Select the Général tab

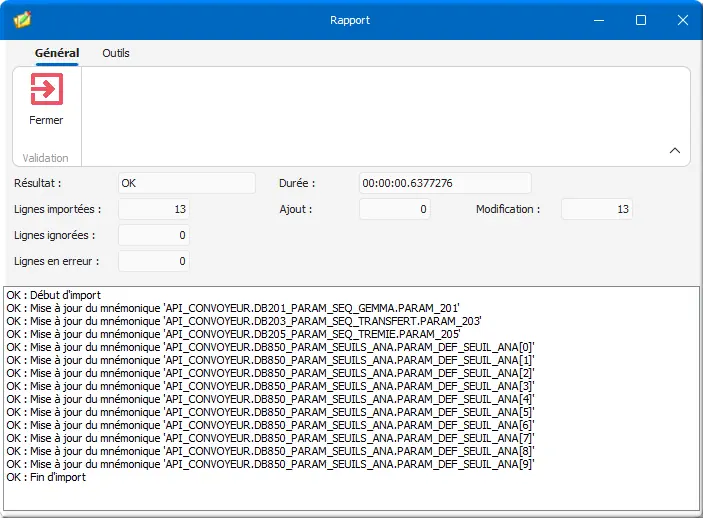(57, 53)
